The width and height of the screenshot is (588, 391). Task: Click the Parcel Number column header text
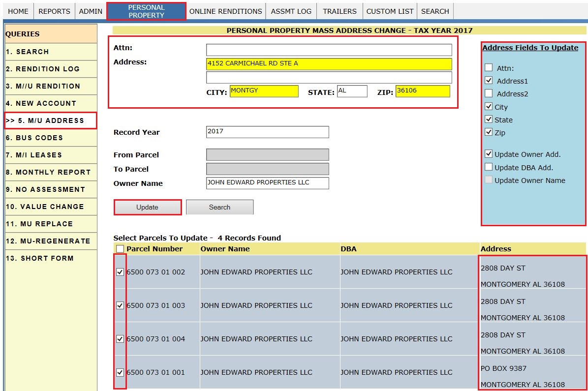(x=155, y=249)
